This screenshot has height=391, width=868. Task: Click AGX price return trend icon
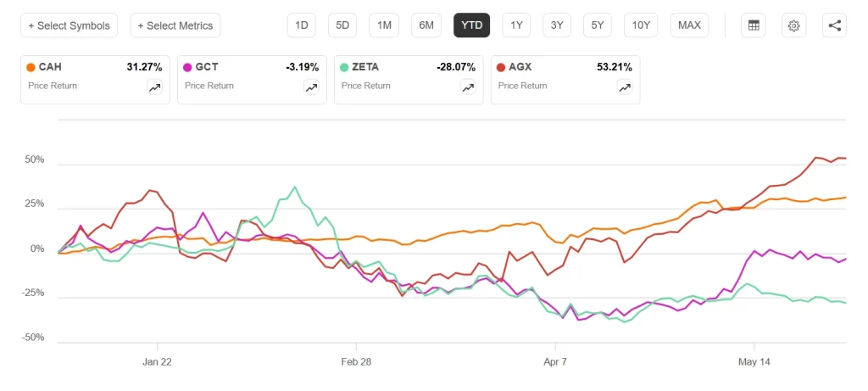pyautogui.click(x=625, y=87)
